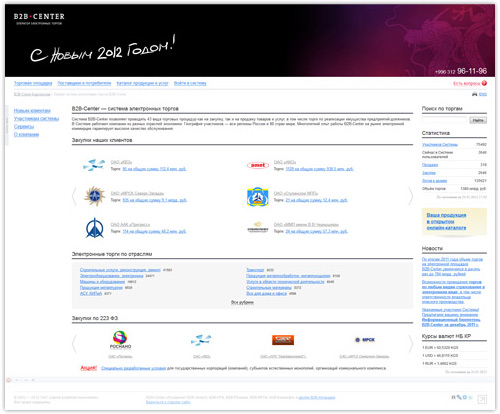Click the boxed arrow icon in footer corner
The image size is (500, 414).
482,399
